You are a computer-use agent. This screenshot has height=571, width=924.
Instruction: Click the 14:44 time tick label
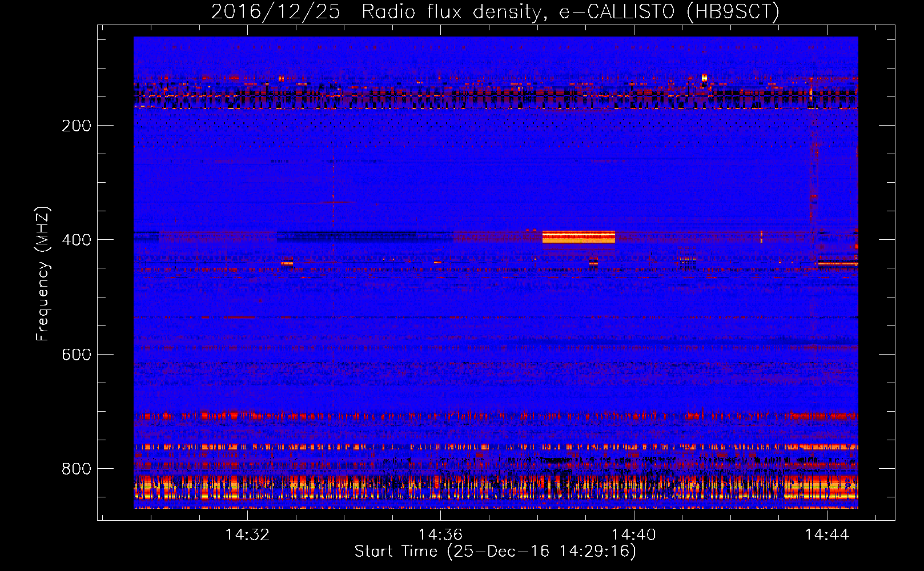[827, 535]
